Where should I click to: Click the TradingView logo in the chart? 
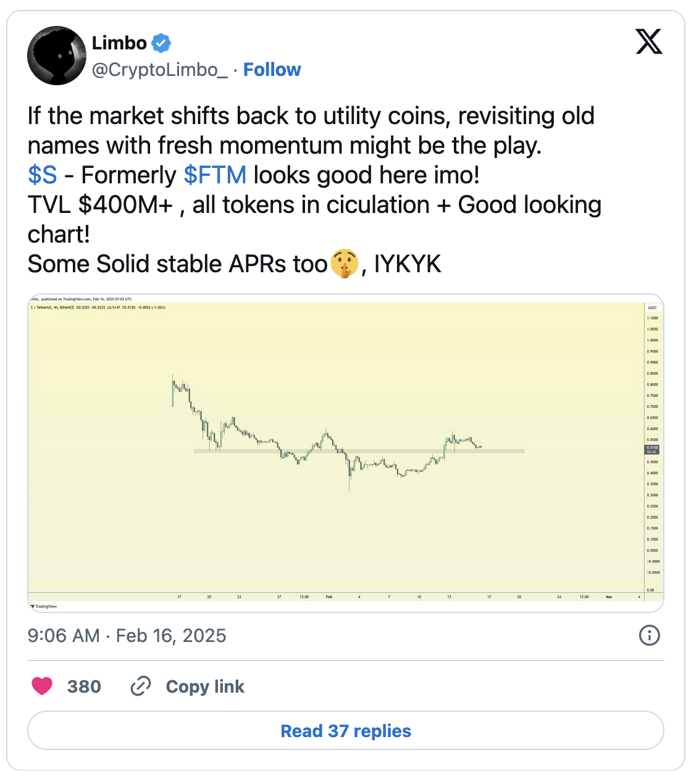pyautogui.click(x=44, y=606)
